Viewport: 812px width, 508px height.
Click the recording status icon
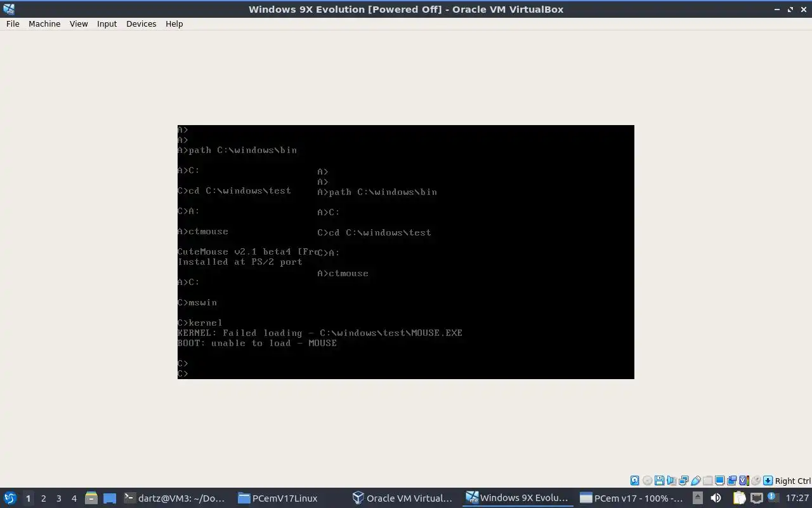pyautogui.click(x=732, y=481)
